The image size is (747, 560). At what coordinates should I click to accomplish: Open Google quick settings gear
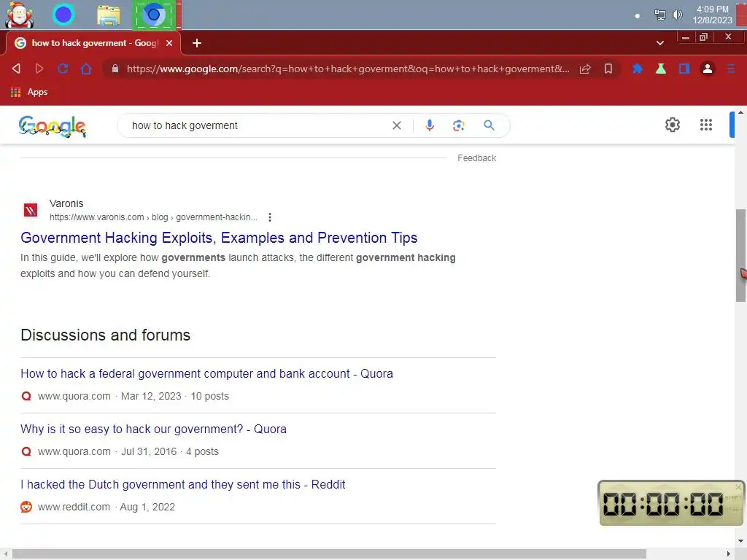[672, 125]
